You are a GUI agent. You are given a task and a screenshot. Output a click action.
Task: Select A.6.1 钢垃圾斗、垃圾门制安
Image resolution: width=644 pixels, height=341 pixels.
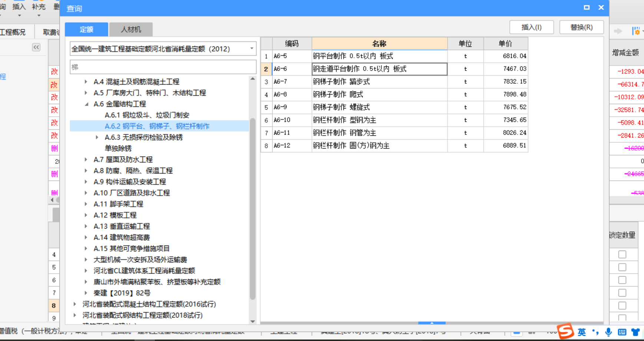pyautogui.click(x=147, y=115)
